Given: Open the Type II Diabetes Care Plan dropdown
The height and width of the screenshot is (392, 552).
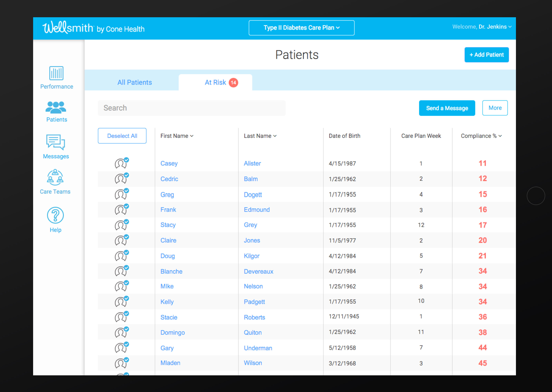Looking at the screenshot, I should coord(301,28).
